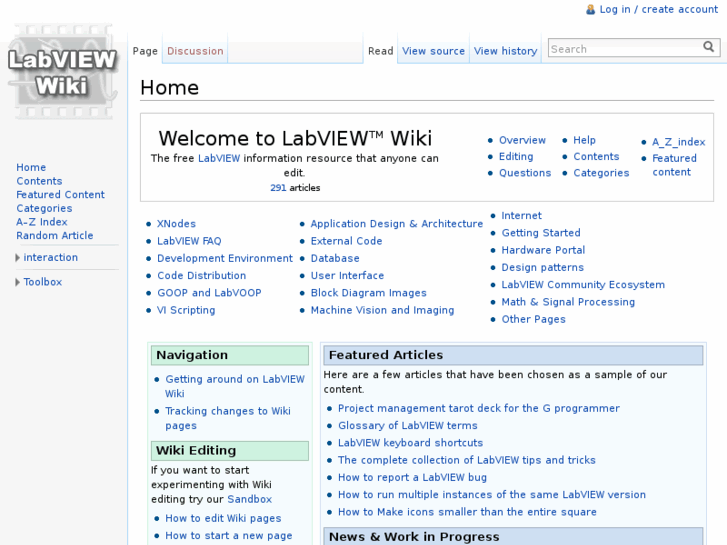This screenshot has width=727, height=545.
Task: Open the XNodes portal link
Action: click(x=176, y=224)
